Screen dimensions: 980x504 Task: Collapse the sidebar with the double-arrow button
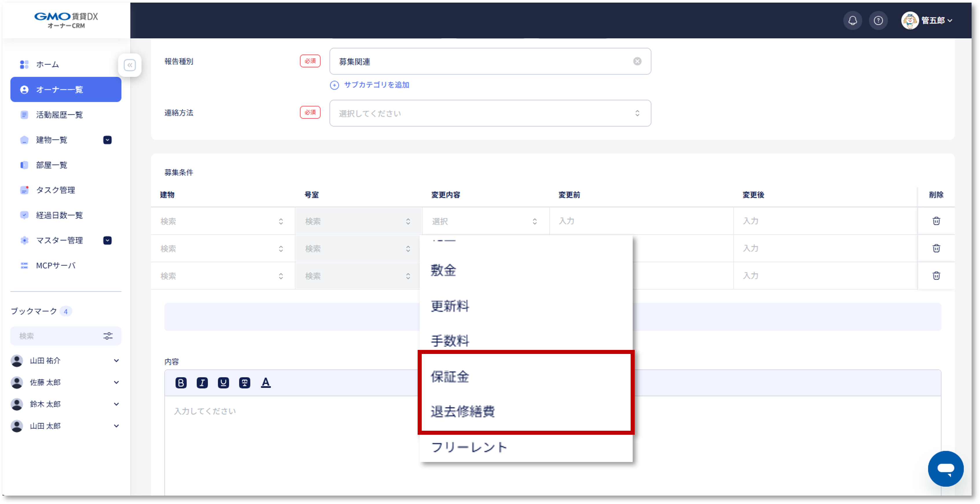[130, 65]
